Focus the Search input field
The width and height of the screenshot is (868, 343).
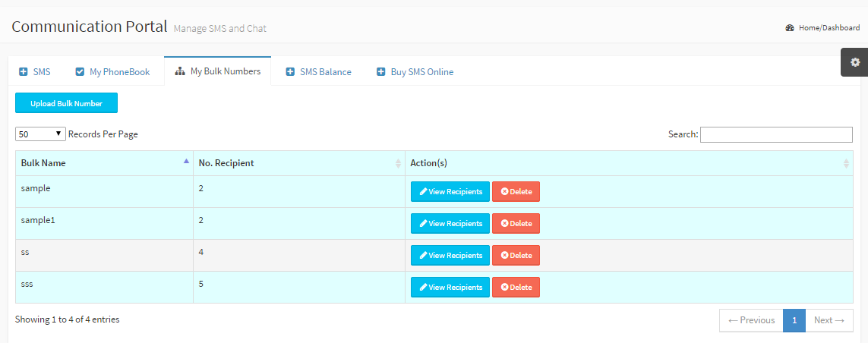pos(776,134)
